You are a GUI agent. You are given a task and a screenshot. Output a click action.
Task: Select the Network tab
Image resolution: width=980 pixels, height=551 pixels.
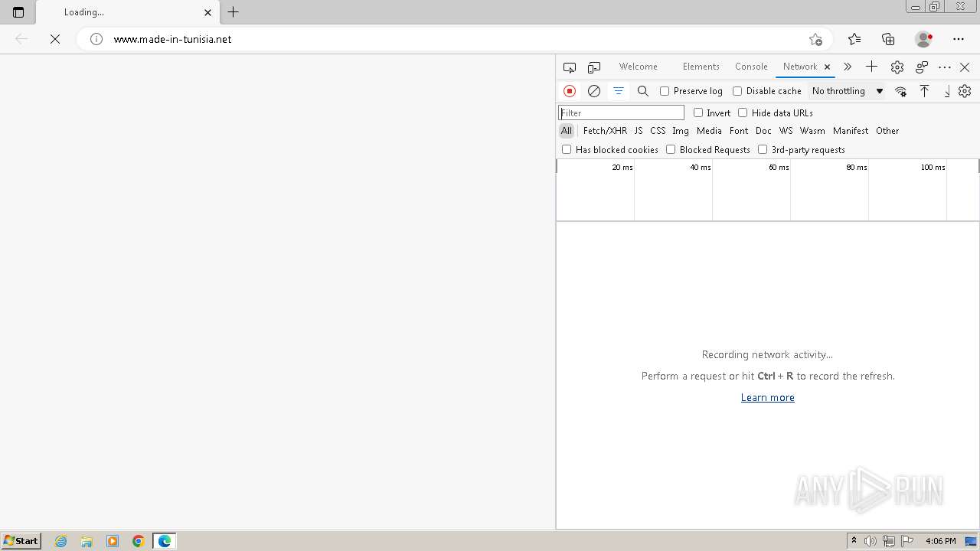[x=800, y=67]
